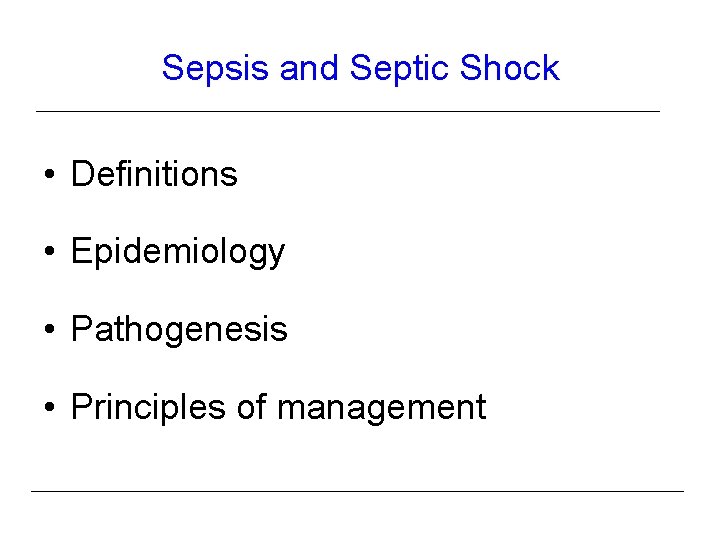
Task: Click the bullet dot before Epidemiology
Action: point(48,252)
